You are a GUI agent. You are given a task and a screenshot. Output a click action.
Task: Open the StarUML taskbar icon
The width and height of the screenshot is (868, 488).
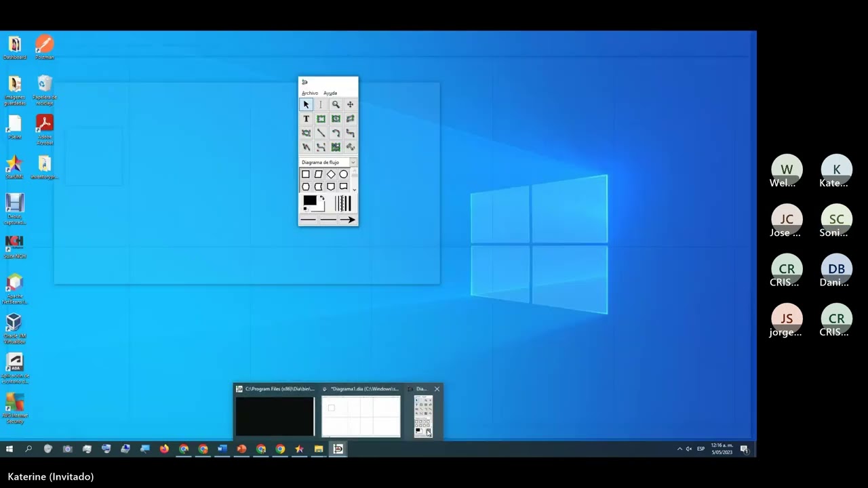point(299,449)
